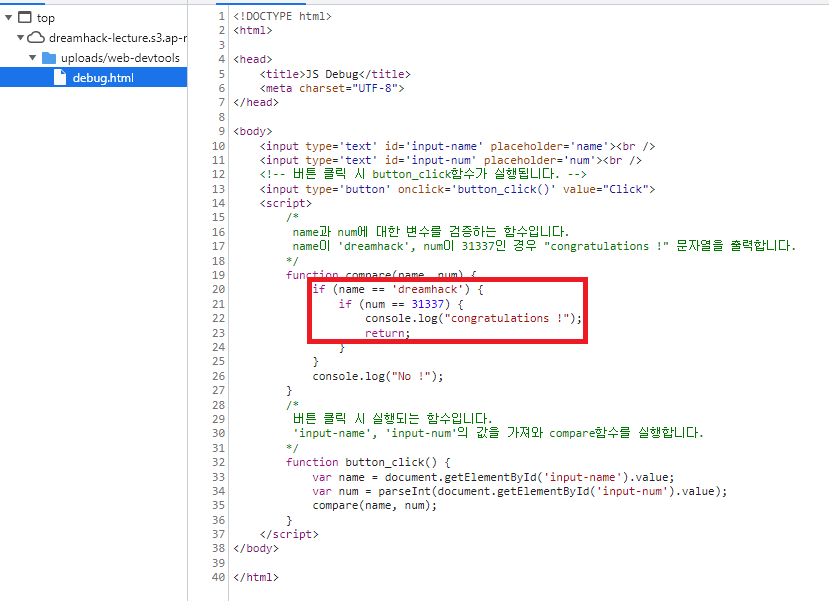Click the Korean comment on line 12

pyautogui.click(x=423, y=174)
